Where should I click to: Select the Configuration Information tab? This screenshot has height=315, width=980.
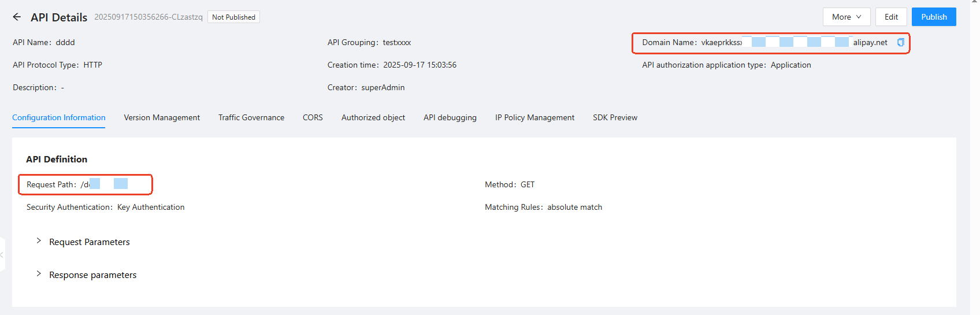pos(59,117)
